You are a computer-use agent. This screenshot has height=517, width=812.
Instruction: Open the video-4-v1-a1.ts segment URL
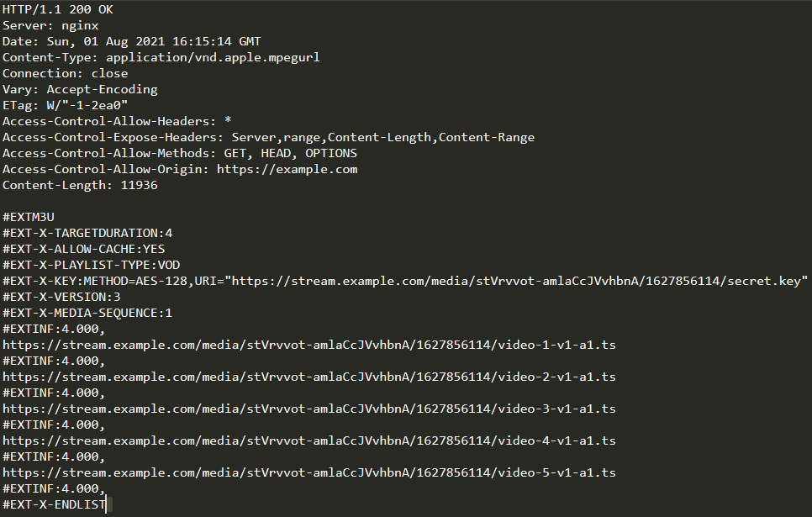coord(308,441)
